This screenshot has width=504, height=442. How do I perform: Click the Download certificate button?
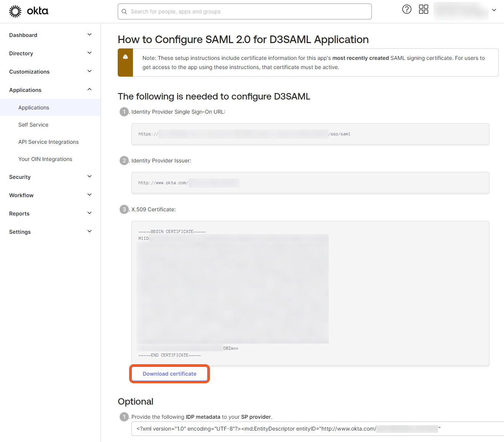click(x=170, y=374)
